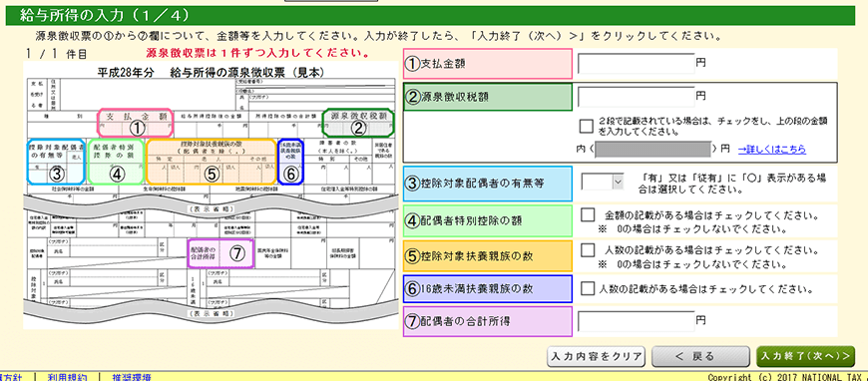Click the green ②源泉徴収税額 label box
Image resolution: width=868 pixels, height=381 pixels.
pos(487,97)
